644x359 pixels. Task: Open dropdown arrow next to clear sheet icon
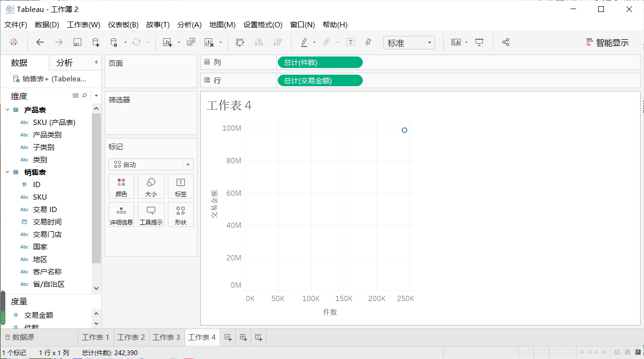tap(220, 42)
